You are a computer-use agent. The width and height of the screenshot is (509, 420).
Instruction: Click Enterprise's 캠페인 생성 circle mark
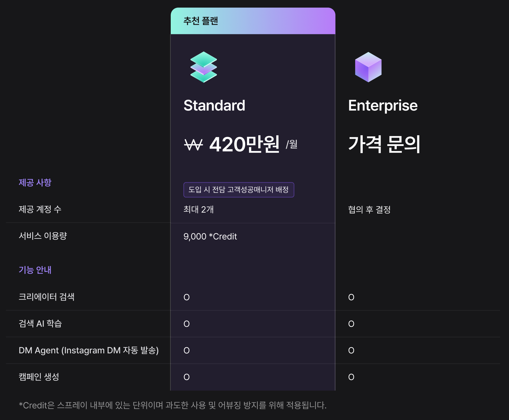click(351, 377)
